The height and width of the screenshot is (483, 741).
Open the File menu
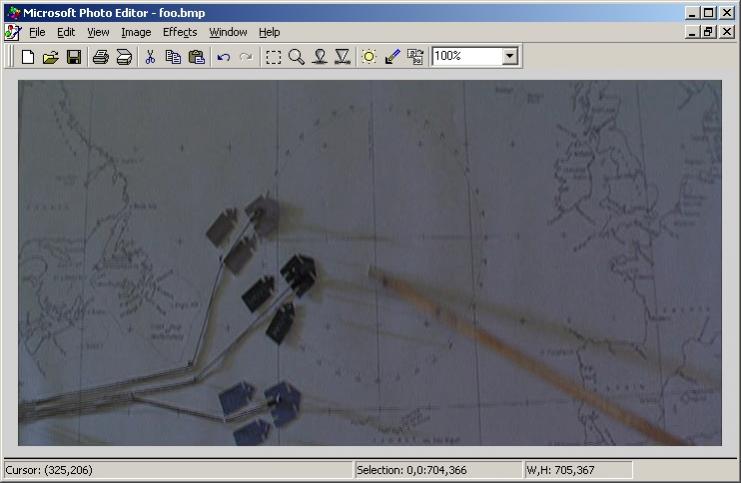tap(37, 32)
